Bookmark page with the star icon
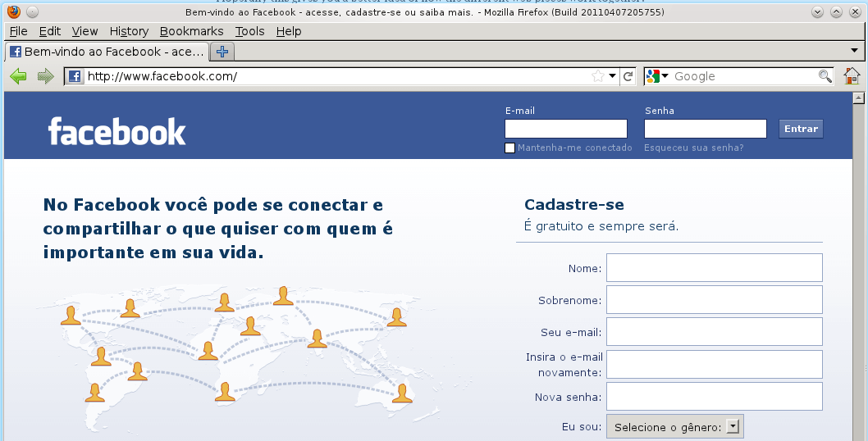The height and width of the screenshot is (441, 868). [x=598, y=76]
